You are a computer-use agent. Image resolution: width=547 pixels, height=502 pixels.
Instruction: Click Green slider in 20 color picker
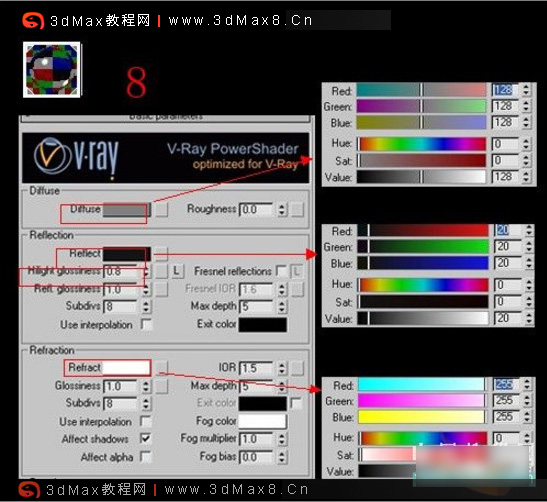coord(423,246)
